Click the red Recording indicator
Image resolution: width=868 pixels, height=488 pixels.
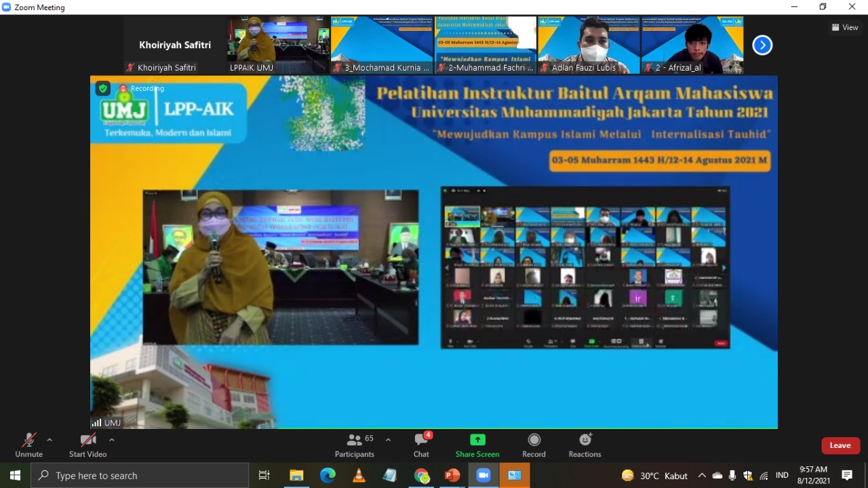142,88
